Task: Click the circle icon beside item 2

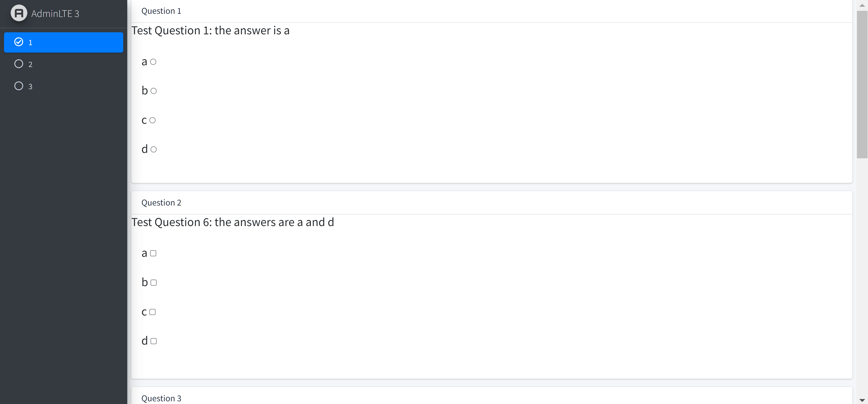Action: [x=19, y=64]
